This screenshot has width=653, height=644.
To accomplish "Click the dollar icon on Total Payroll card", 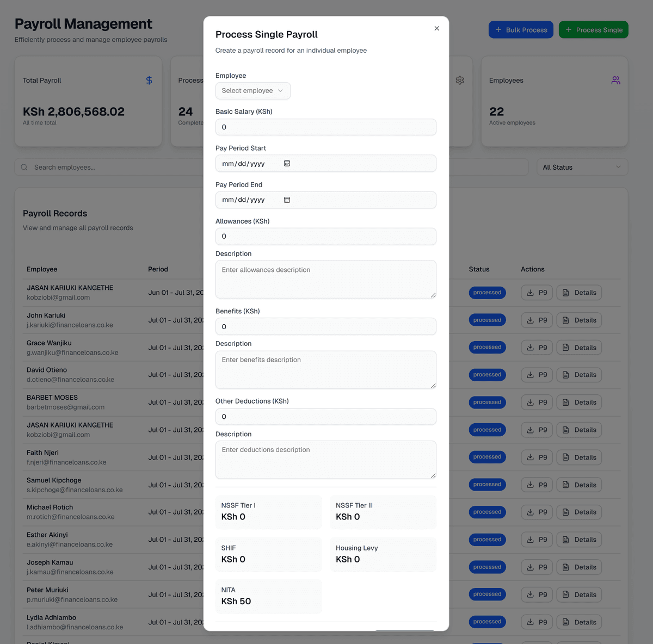I will coord(149,81).
